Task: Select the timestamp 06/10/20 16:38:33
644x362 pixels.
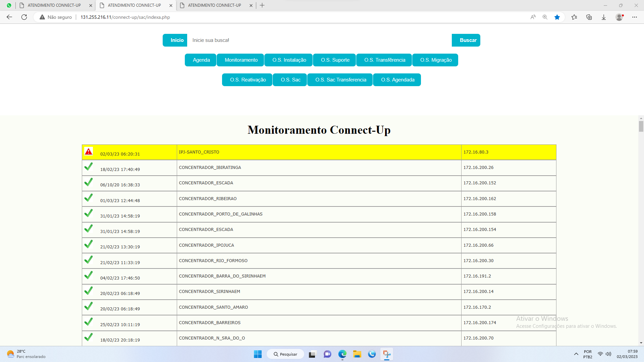Action: point(120,185)
